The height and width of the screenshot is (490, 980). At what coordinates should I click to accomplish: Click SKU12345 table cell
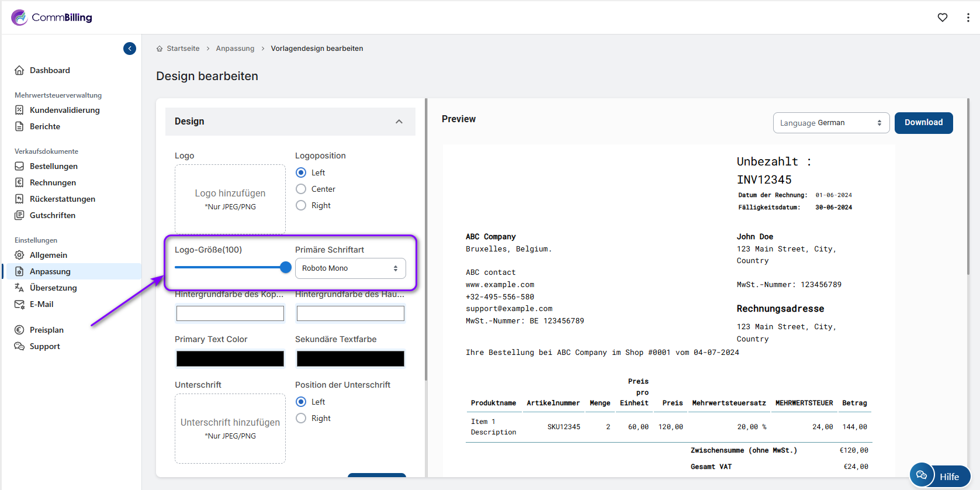coord(563,427)
